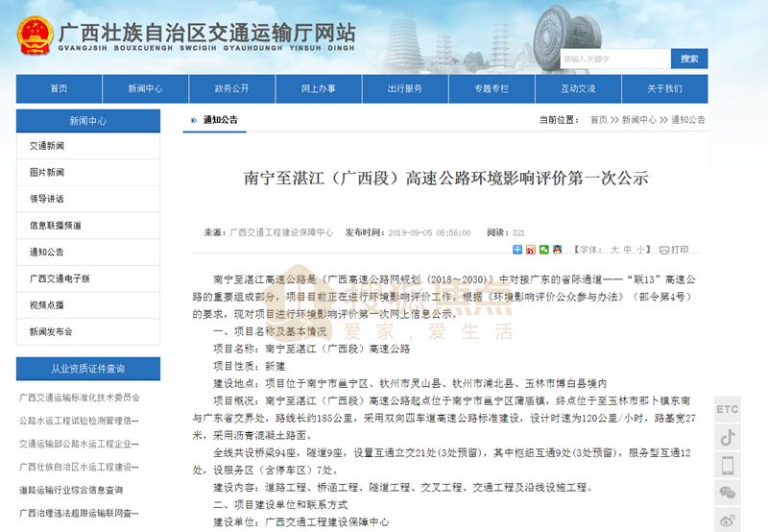Open 政务公开 in the navigation bar

pos(231,88)
